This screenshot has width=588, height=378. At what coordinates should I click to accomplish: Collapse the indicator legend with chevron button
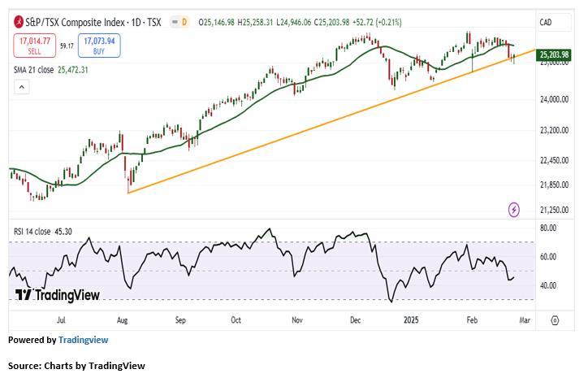click(21, 87)
